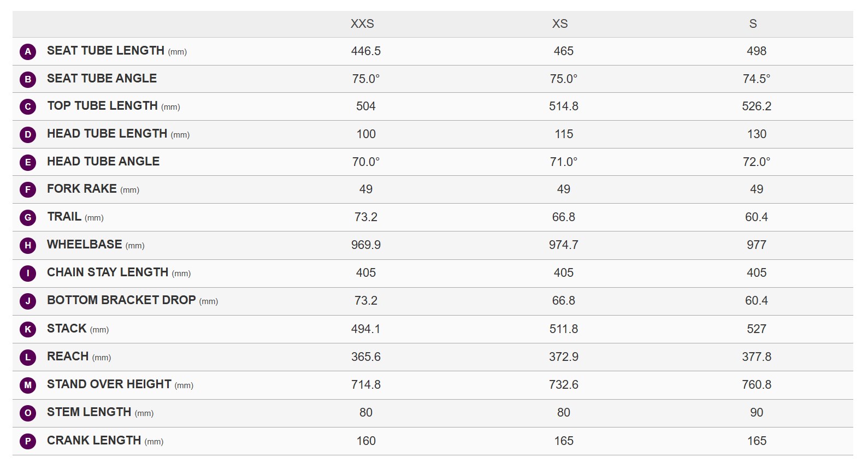Click the D badge for Head Tube Length
Viewport: 868px width, 469px height.
pyautogui.click(x=28, y=134)
